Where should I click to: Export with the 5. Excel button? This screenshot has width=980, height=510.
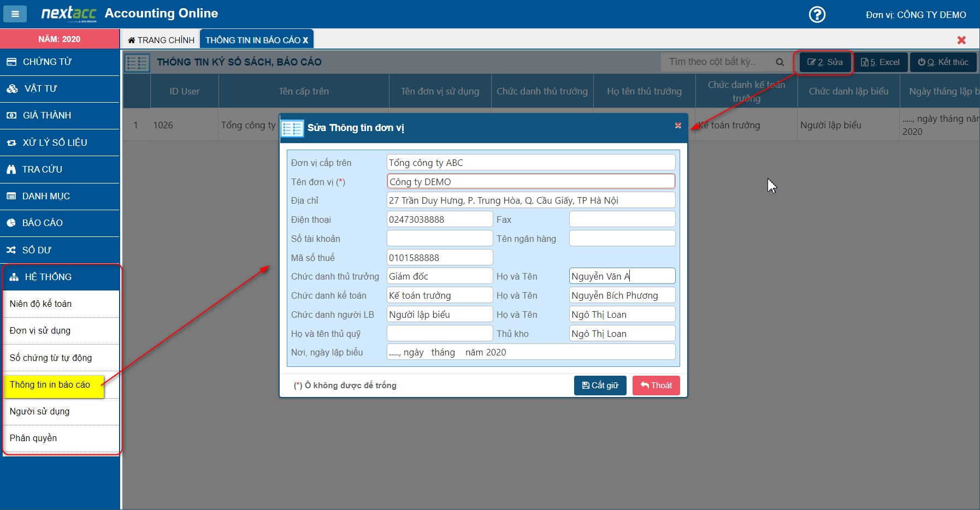click(880, 62)
